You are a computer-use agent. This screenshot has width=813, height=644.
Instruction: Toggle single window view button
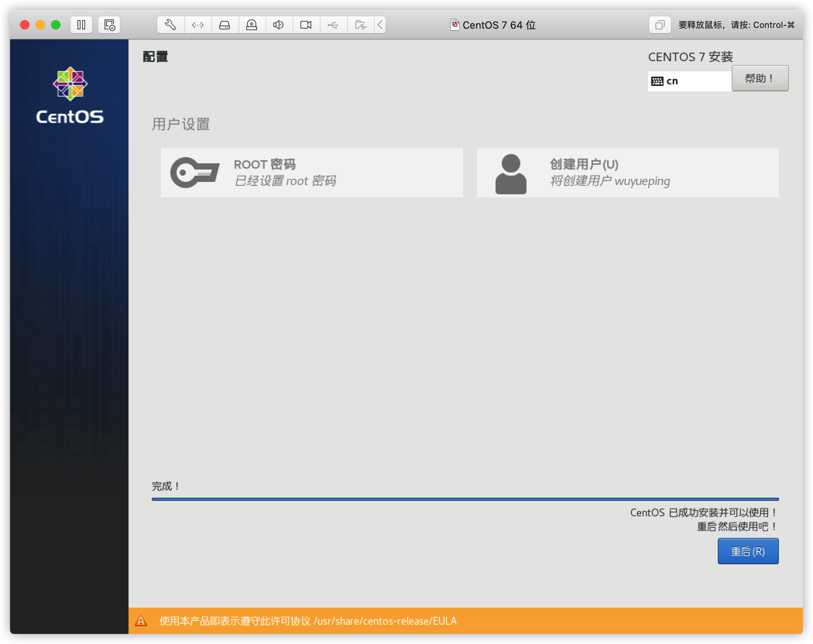[660, 25]
